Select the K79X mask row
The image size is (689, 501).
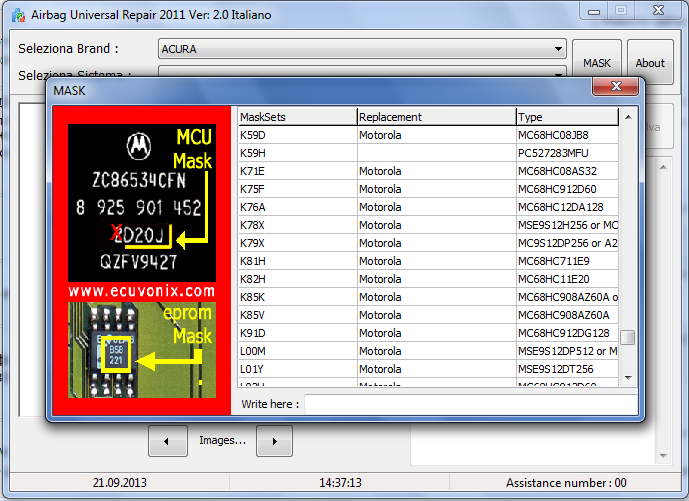pyautogui.click(x=428, y=243)
